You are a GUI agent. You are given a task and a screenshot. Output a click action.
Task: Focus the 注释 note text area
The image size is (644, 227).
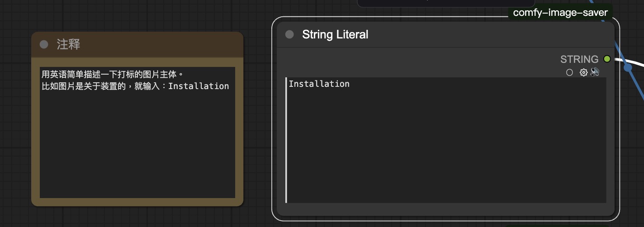click(137, 145)
